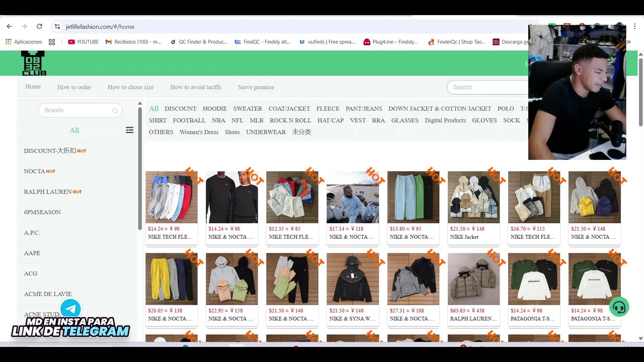
Task: Open the $17.14 NIKE & NOCTA product thumbnail
Action: tap(353, 197)
